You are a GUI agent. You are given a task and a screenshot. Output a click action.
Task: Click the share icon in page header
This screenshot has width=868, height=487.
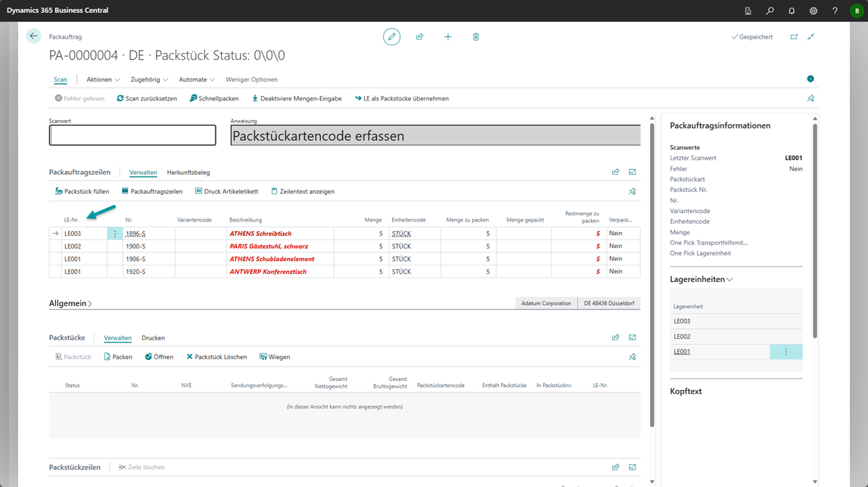pos(419,36)
